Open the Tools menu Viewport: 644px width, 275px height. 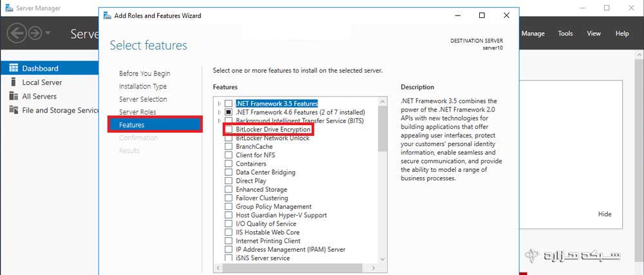[x=565, y=33]
